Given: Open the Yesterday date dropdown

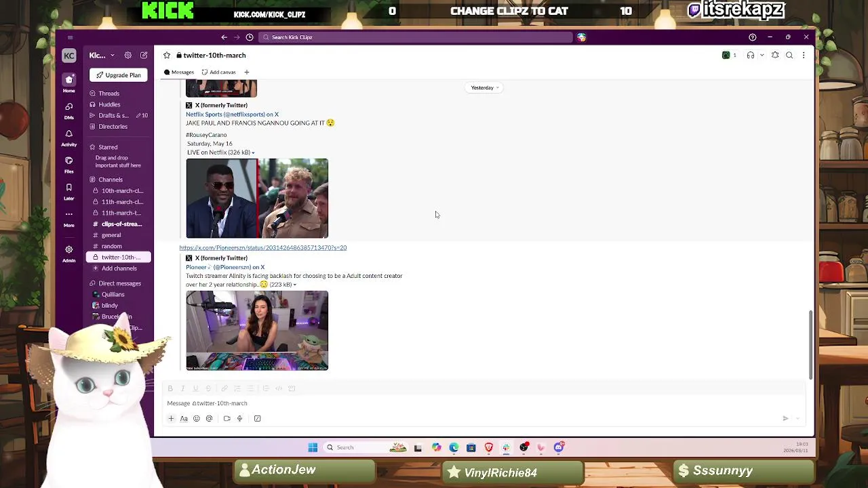Looking at the screenshot, I should (485, 87).
